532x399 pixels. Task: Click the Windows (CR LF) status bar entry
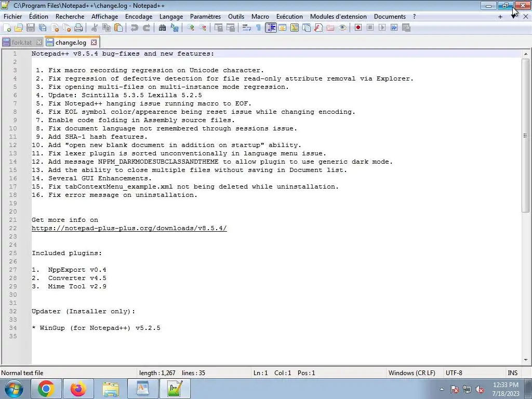point(411,373)
